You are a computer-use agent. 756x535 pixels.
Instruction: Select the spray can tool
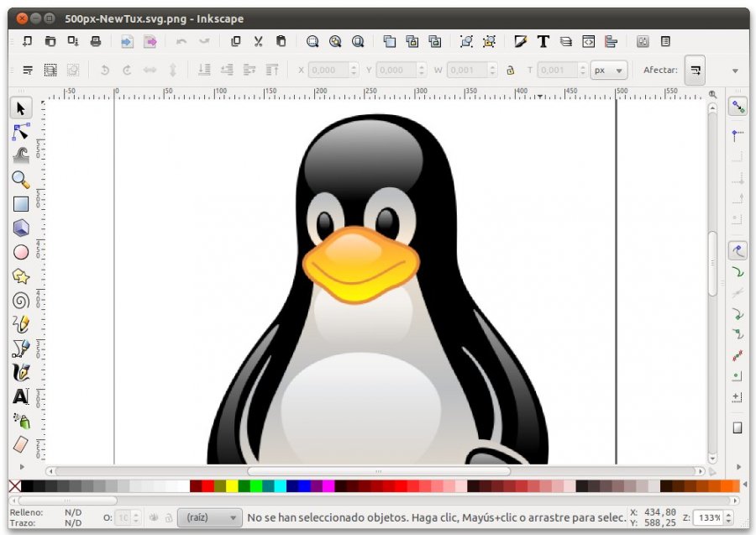(x=21, y=421)
